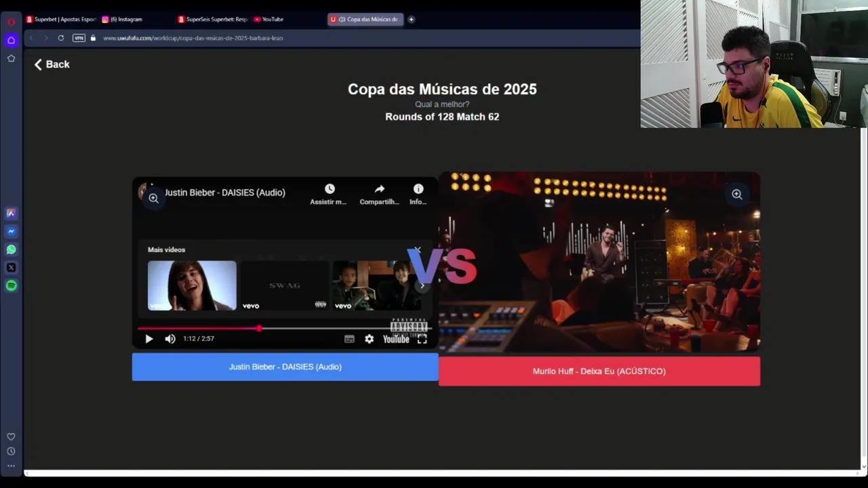
Task: Switch to the Superbet Apostas tab
Action: click(x=61, y=19)
